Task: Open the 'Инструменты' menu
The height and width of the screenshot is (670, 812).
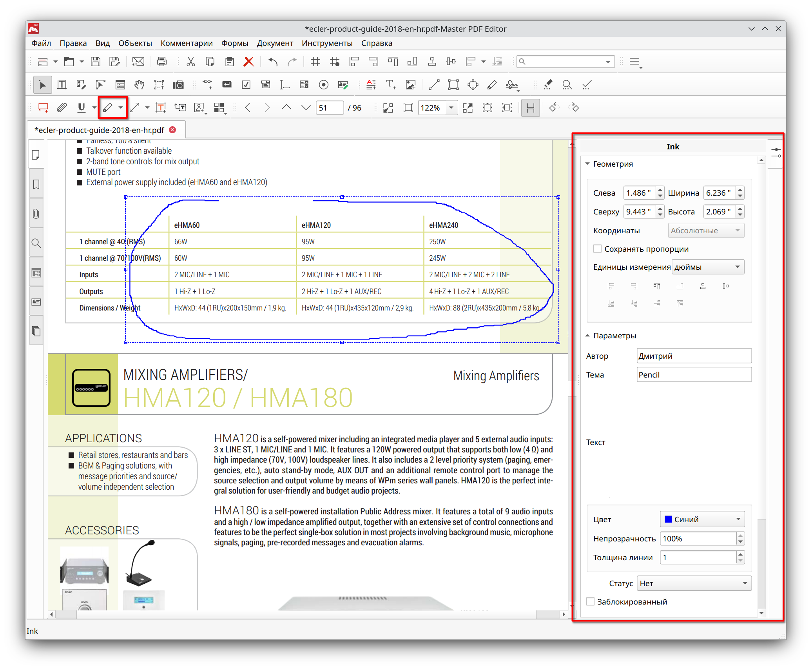Action: pyautogui.click(x=327, y=43)
